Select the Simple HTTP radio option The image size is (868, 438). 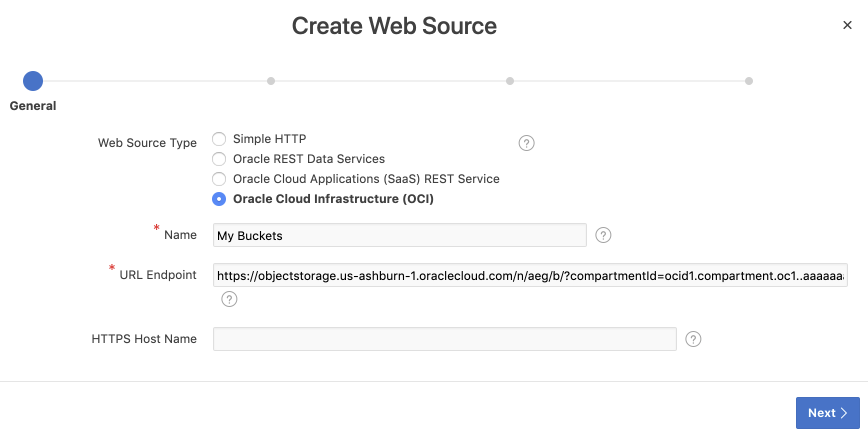219,139
